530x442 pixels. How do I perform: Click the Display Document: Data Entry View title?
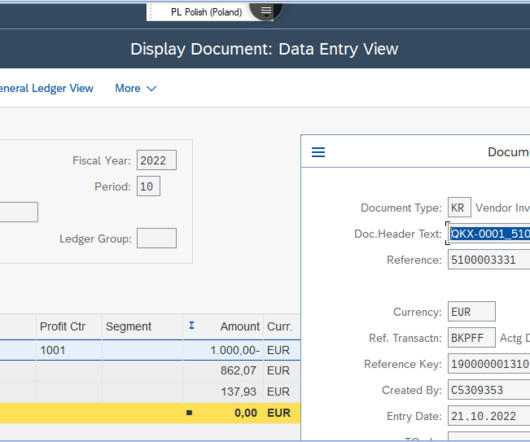(x=264, y=49)
